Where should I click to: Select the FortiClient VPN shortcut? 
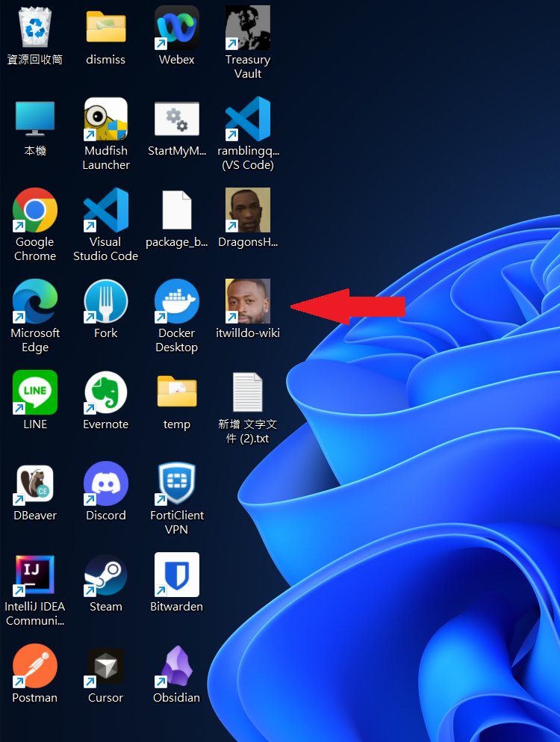[x=177, y=483]
